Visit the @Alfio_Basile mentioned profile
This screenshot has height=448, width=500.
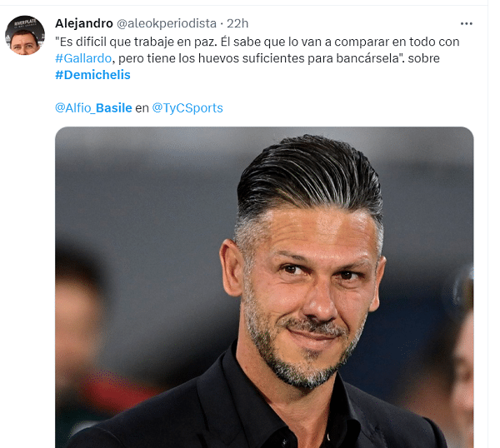click(93, 108)
